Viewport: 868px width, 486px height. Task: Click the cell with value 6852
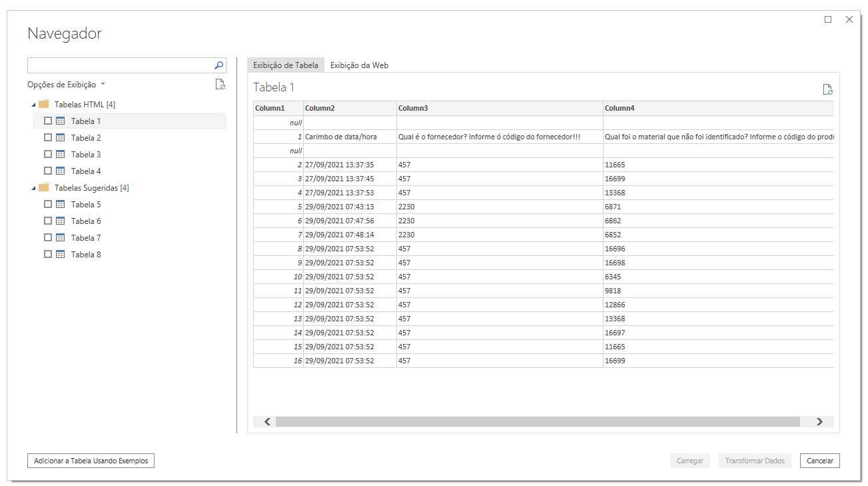click(x=718, y=235)
